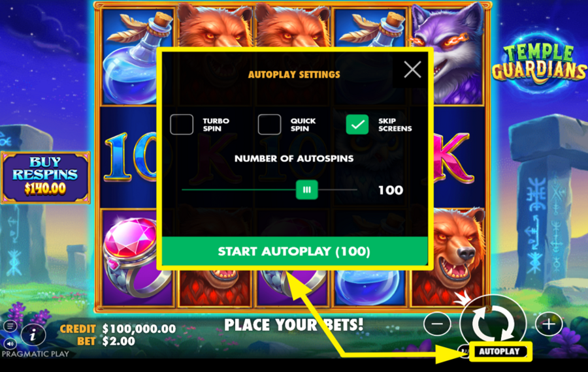Click the bet amount $2.00
This screenshot has height=372, width=588.
pyautogui.click(x=118, y=341)
